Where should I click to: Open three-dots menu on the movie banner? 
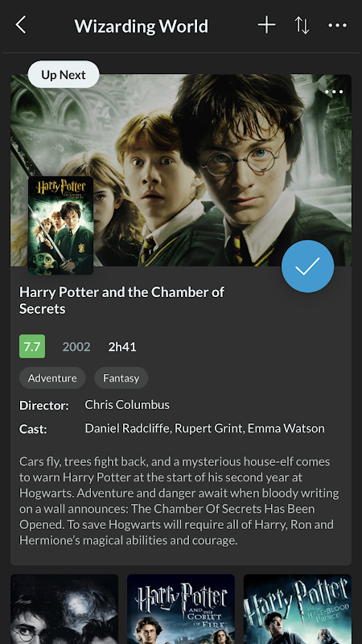coord(334,92)
